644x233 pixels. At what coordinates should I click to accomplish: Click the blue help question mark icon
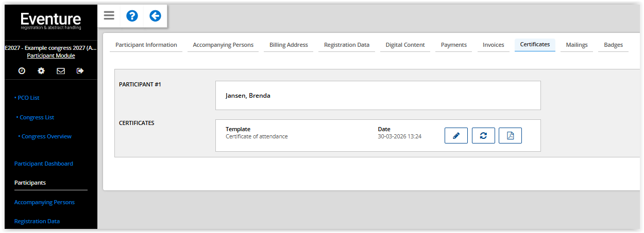click(132, 16)
